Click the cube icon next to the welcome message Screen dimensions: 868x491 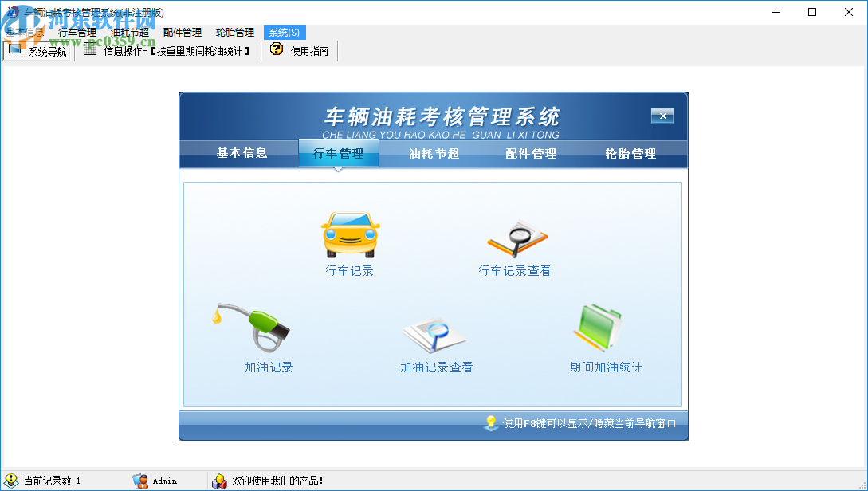(x=219, y=481)
